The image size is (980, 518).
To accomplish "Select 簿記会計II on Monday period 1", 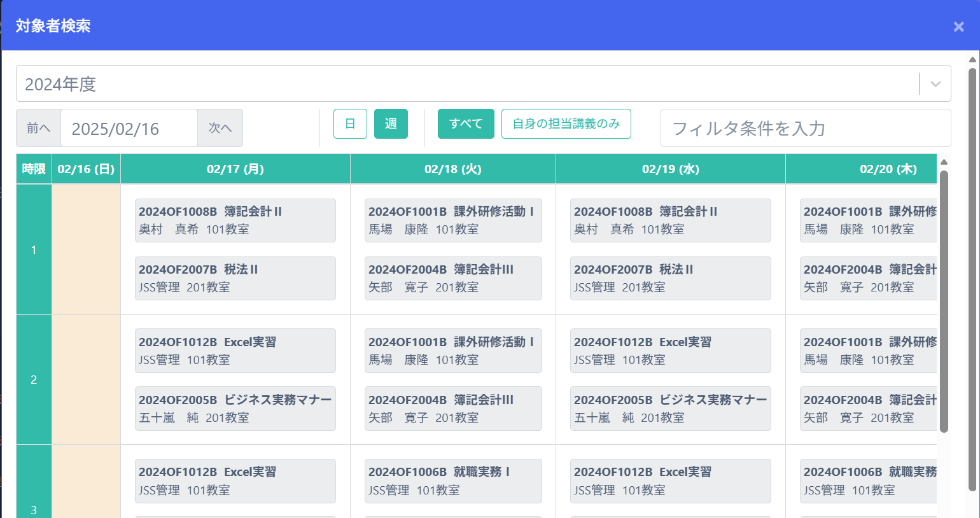I will 235,220.
